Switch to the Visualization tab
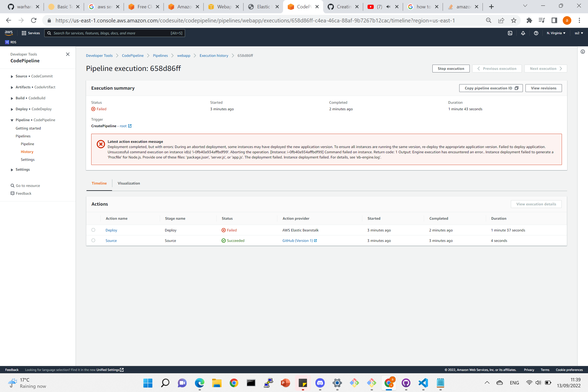 pos(129,183)
